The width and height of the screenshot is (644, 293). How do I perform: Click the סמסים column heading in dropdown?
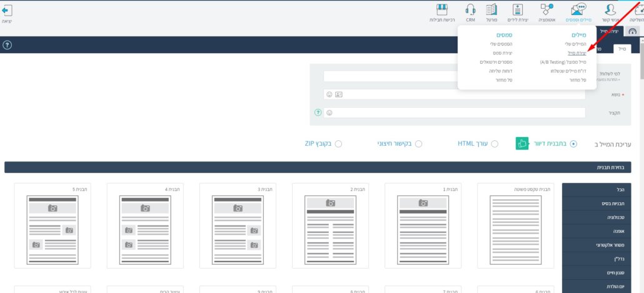pos(505,35)
